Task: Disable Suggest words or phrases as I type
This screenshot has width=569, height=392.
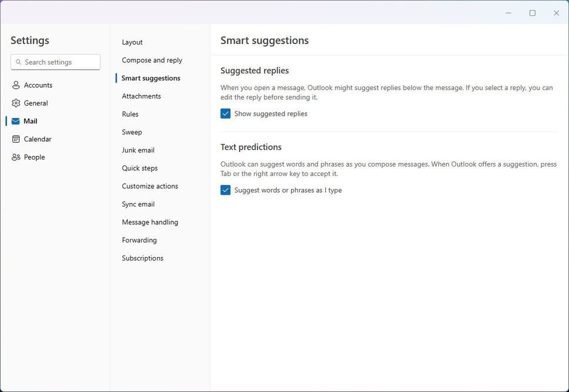Action: coord(225,190)
